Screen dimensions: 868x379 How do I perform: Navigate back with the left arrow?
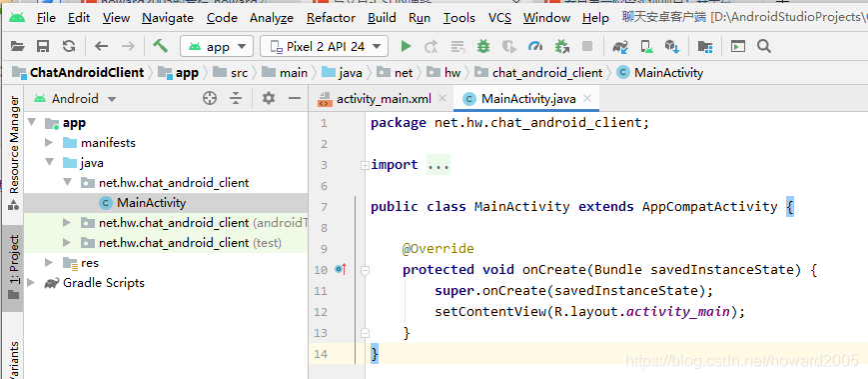click(x=101, y=47)
